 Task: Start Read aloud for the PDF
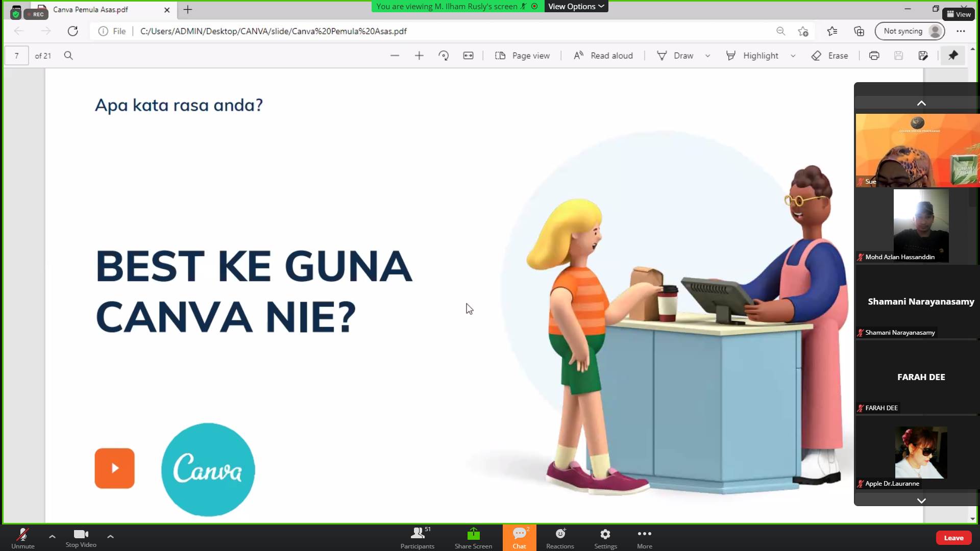(603, 56)
